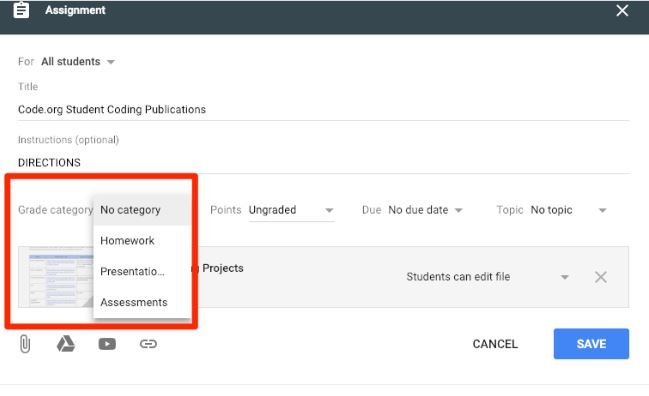Click the SAVE button
This screenshot has width=649, height=396.
click(x=591, y=344)
